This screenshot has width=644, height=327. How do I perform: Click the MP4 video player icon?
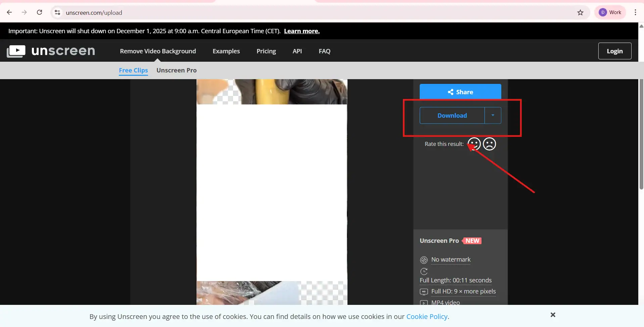[x=424, y=303]
